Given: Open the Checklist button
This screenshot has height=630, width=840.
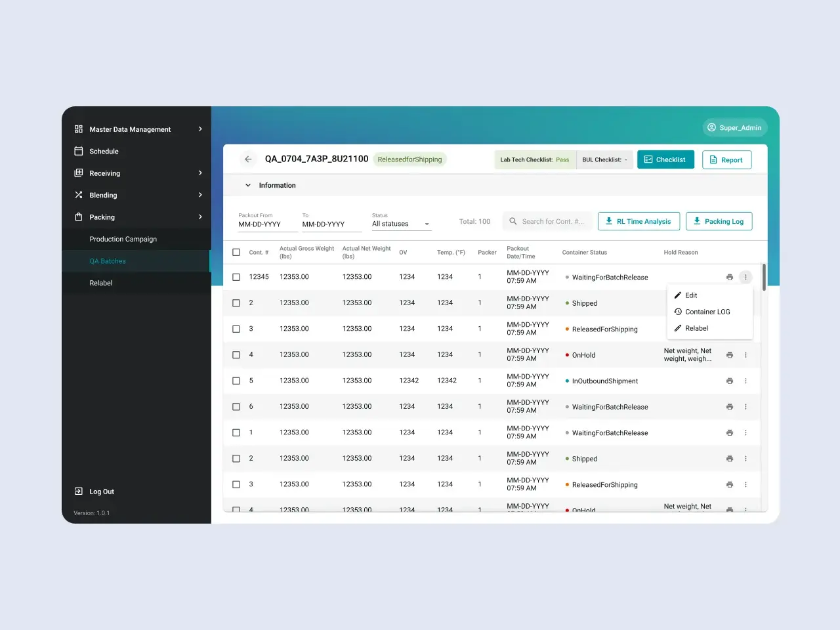Looking at the screenshot, I should coord(665,159).
